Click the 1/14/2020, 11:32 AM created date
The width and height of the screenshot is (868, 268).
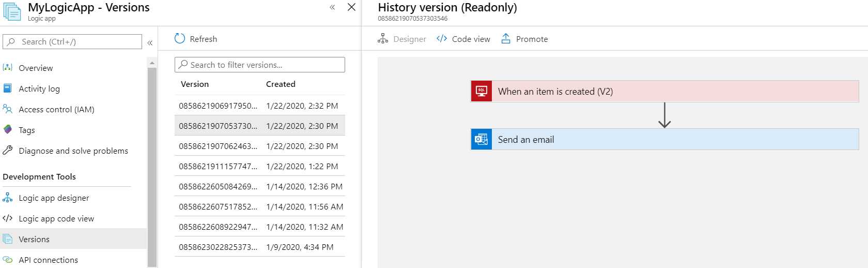(305, 227)
